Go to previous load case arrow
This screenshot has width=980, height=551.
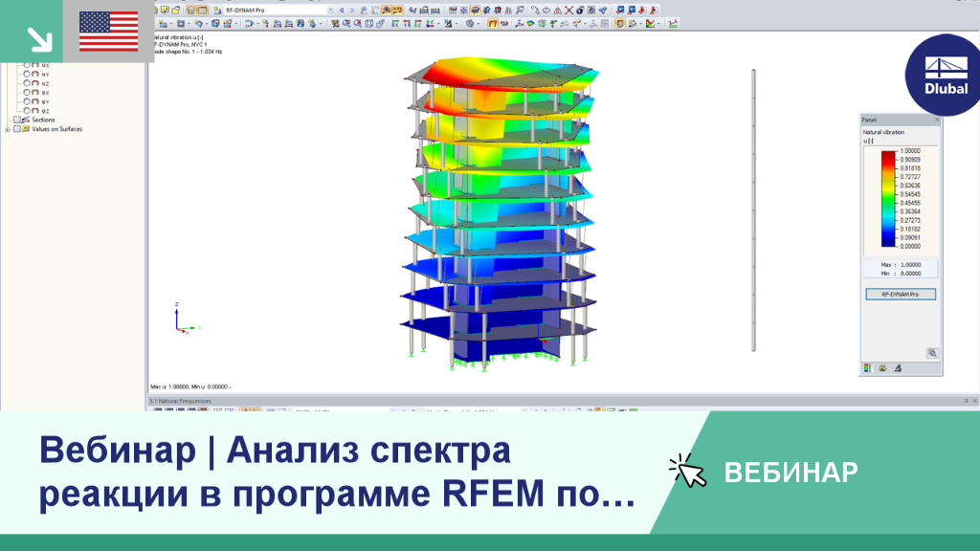tap(342, 10)
